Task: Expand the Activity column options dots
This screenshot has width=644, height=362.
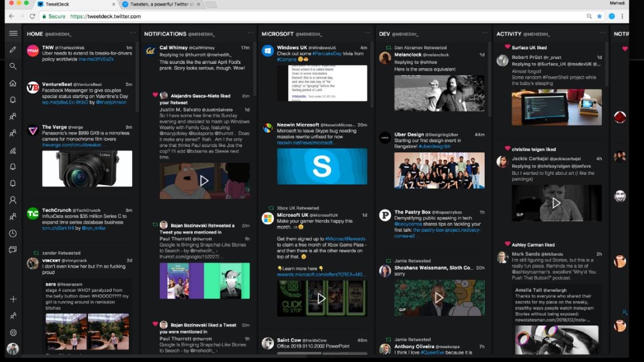Action: click(x=603, y=33)
